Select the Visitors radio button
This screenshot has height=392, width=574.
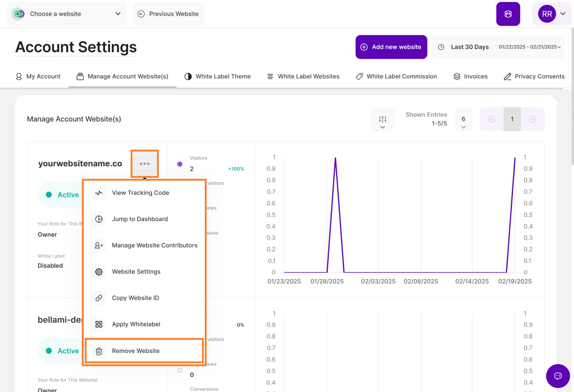[180, 164]
